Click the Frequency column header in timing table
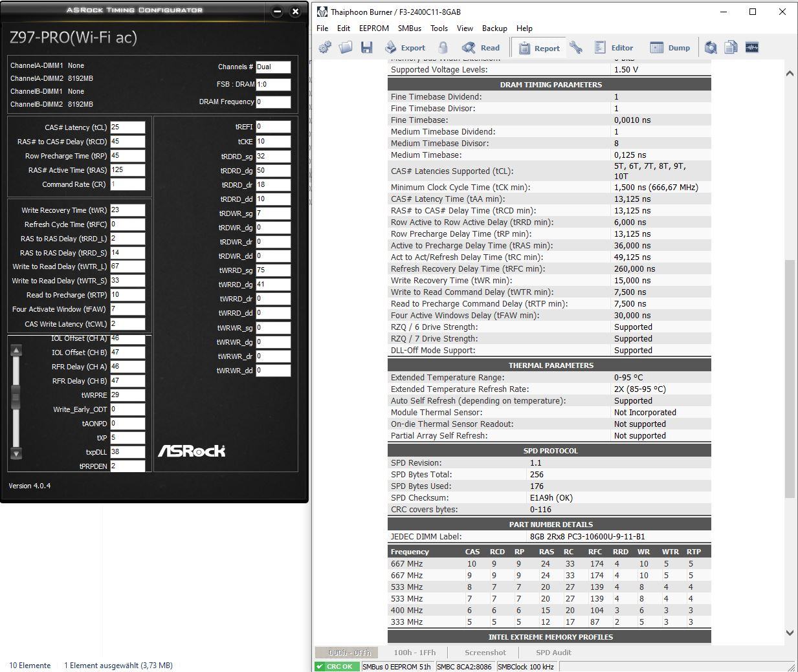 410,552
